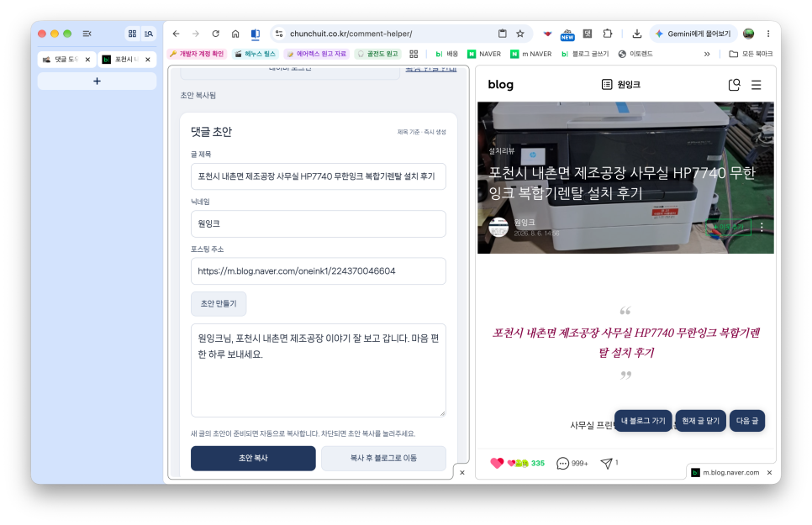Click the 복사 후 블로그로 이동 button
Viewport: 812px width, 525px height.
(383, 458)
